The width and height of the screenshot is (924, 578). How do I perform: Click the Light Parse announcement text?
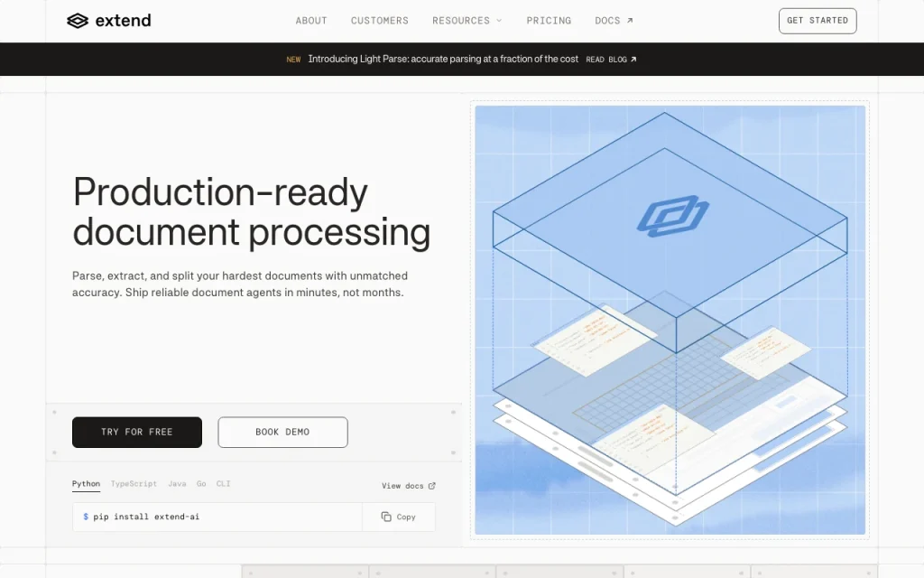tap(443, 59)
